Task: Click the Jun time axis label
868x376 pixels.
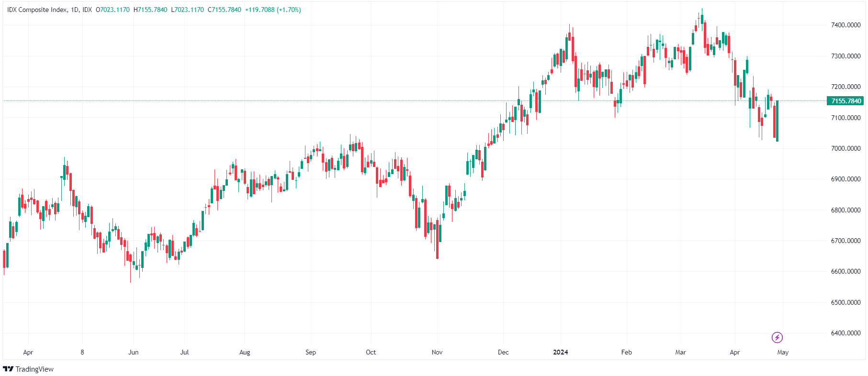Action: tap(134, 352)
